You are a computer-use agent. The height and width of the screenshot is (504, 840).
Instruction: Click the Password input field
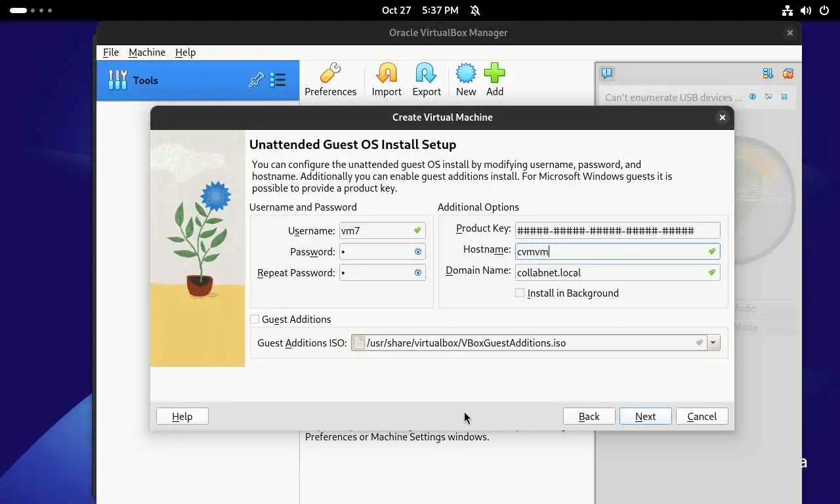click(383, 251)
